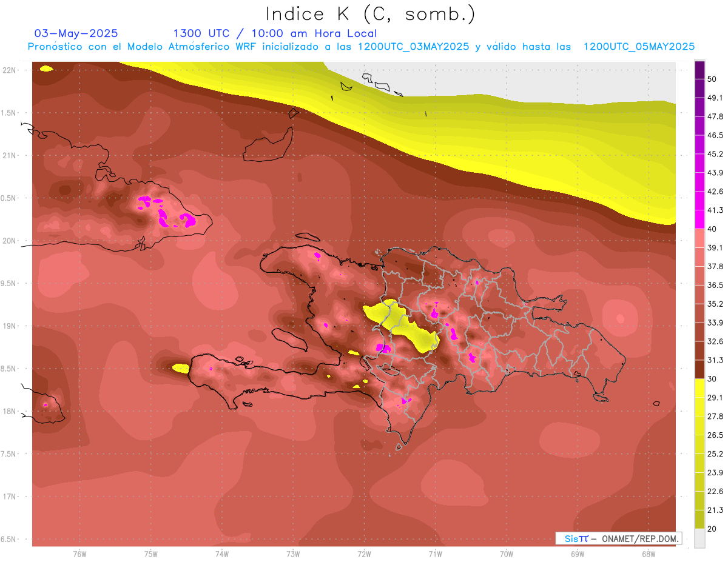
Task: Select the "41.3" color scale value
Action: [x=716, y=210]
